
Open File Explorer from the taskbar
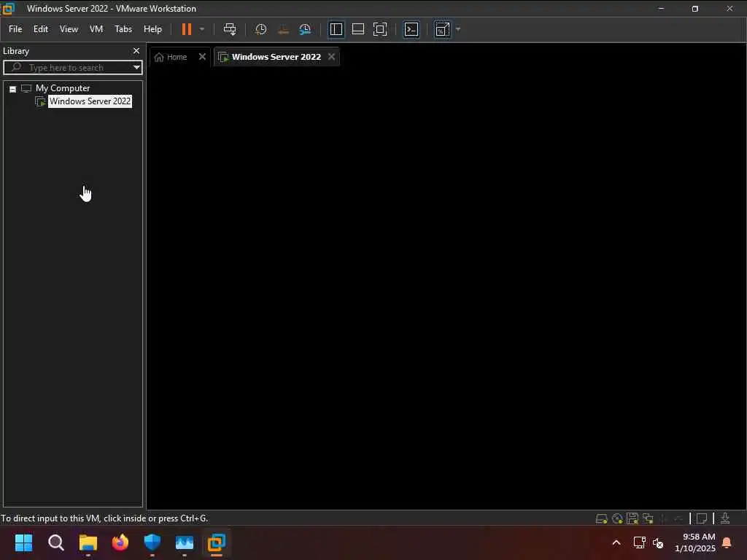coord(88,542)
